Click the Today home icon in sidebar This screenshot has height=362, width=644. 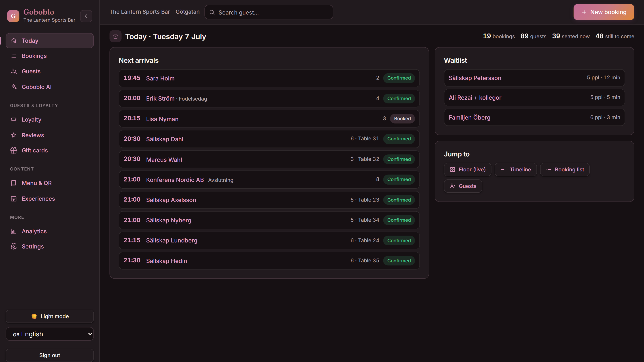14,41
